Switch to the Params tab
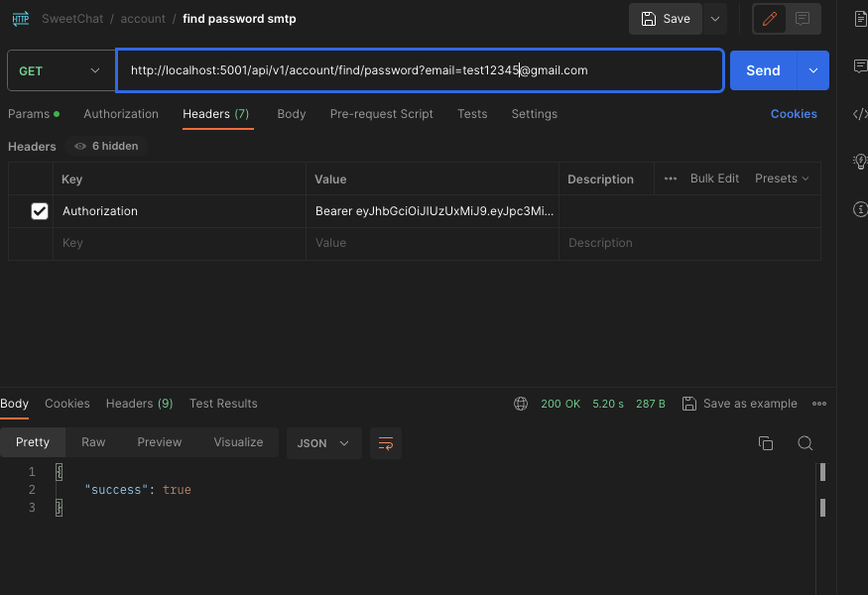Viewport: 868px width, 595px height. (33, 114)
